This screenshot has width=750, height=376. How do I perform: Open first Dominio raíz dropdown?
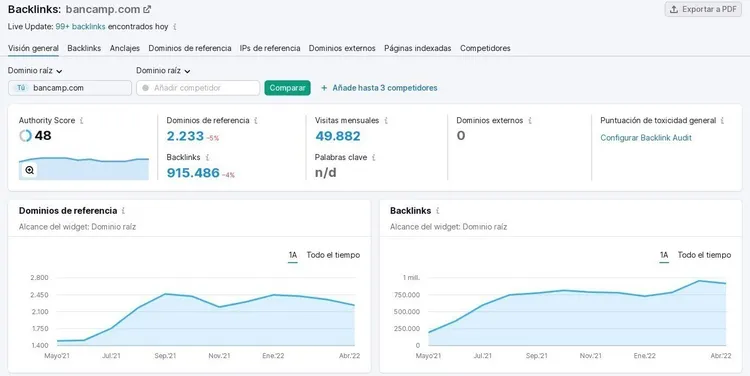point(35,71)
